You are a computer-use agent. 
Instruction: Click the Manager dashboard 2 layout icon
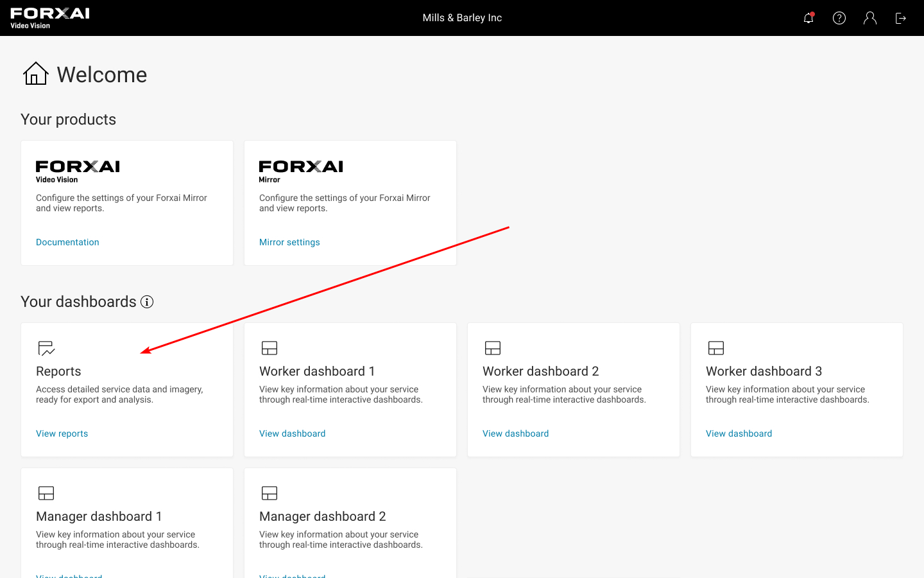[x=269, y=493]
